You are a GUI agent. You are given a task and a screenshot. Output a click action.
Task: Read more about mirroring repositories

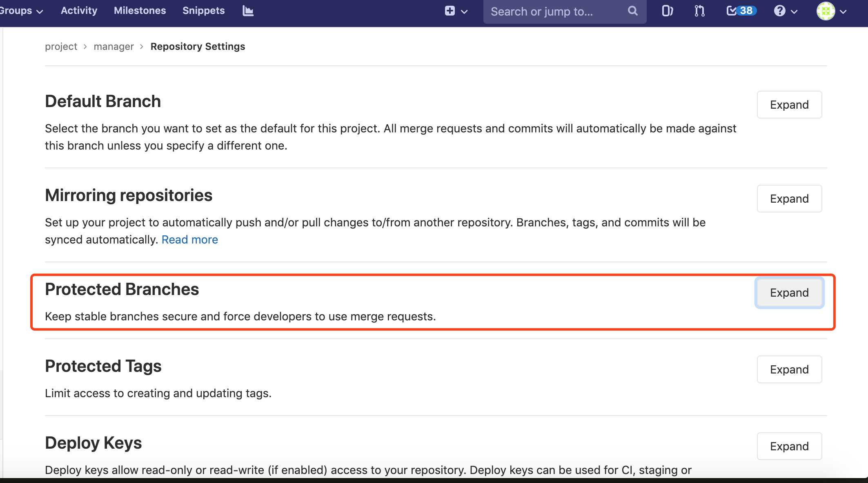point(189,239)
